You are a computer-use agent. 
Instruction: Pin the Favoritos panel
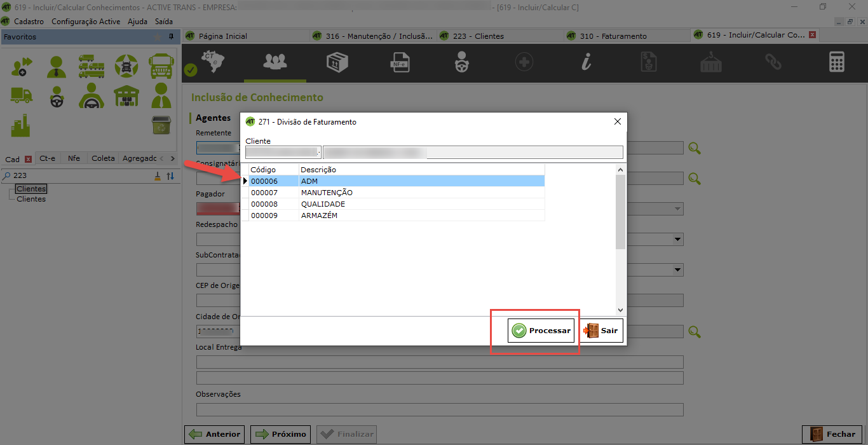(x=170, y=37)
